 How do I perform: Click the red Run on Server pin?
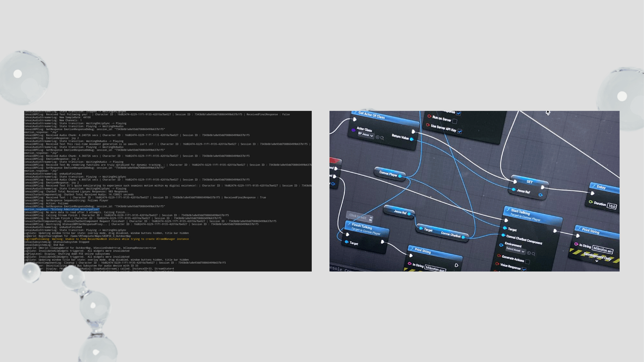coord(429,116)
